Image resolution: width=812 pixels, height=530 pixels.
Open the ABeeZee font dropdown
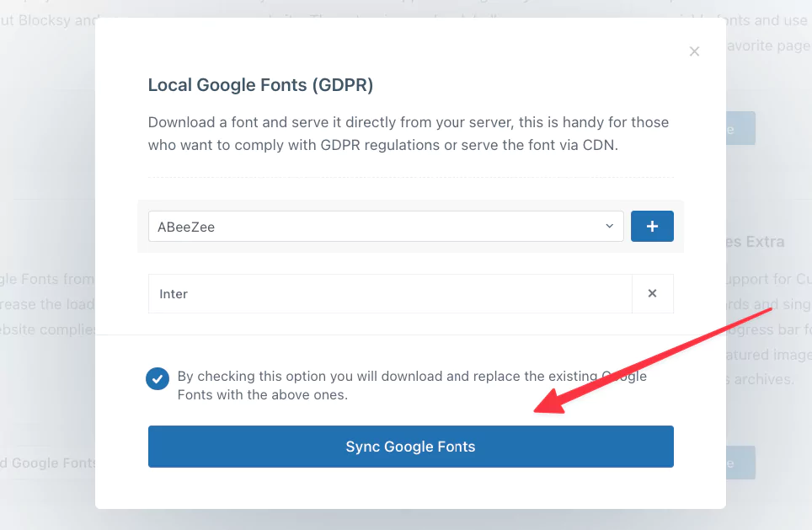point(386,227)
